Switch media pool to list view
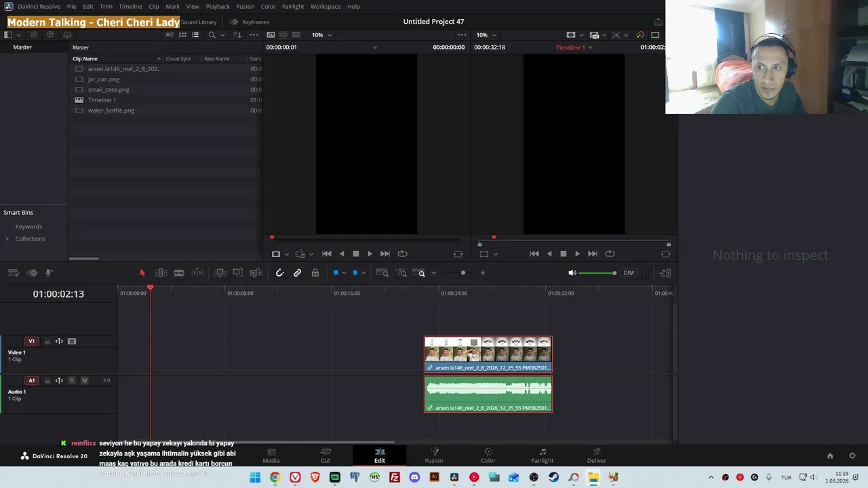The image size is (868, 488). click(195, 35)
